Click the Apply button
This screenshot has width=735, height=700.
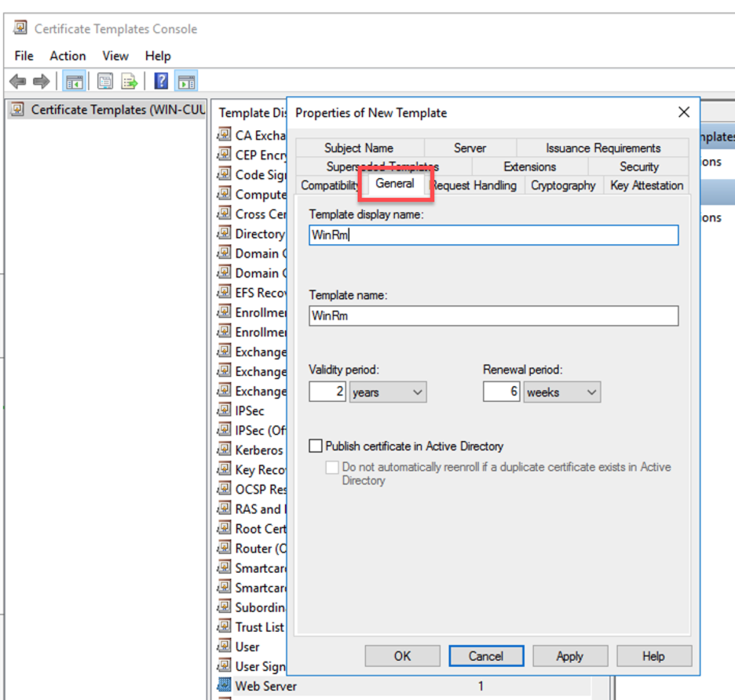coord(570,656)
